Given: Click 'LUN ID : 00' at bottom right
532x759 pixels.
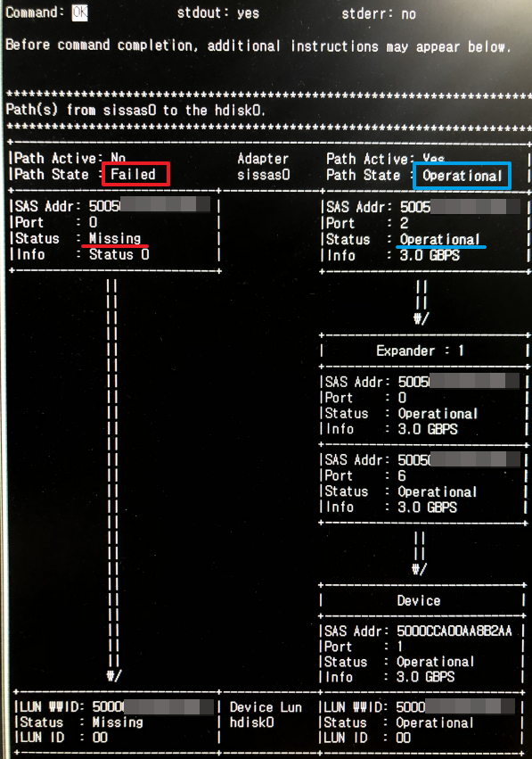Looking at the screenshot, I should (367, 738).
